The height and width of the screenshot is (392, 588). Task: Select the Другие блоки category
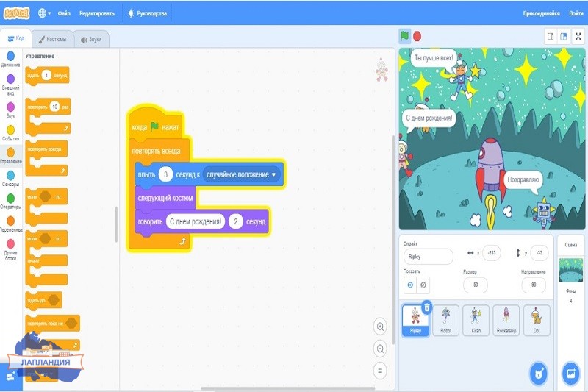[11, 250]
